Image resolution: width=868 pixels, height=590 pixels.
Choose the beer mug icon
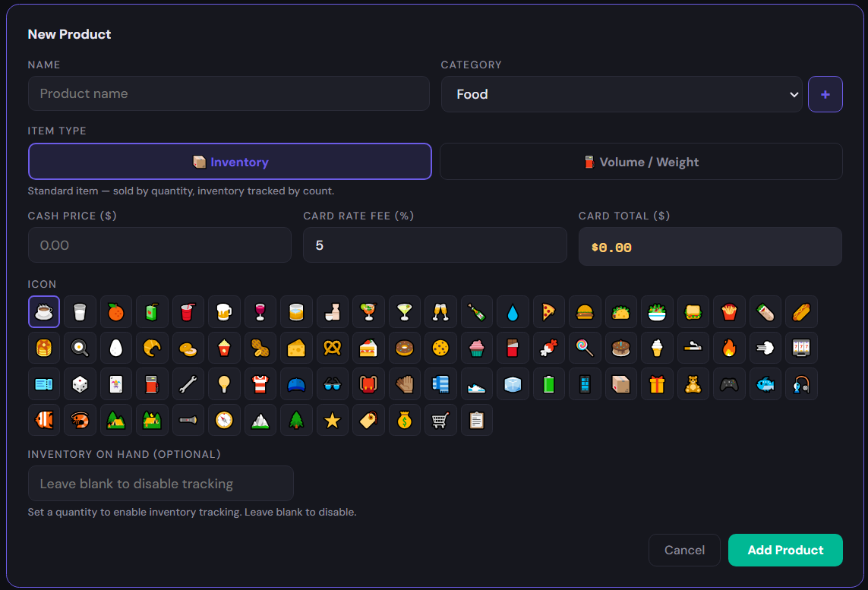pos(224,312)
